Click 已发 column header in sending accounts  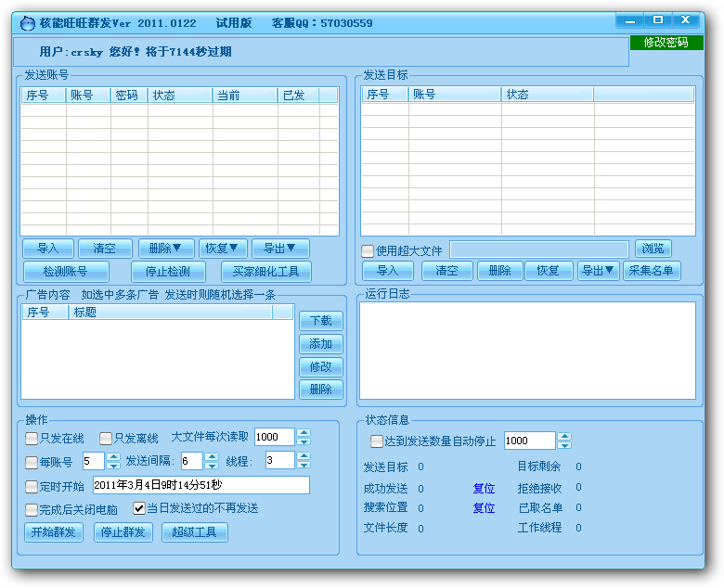tap(298, 96)
